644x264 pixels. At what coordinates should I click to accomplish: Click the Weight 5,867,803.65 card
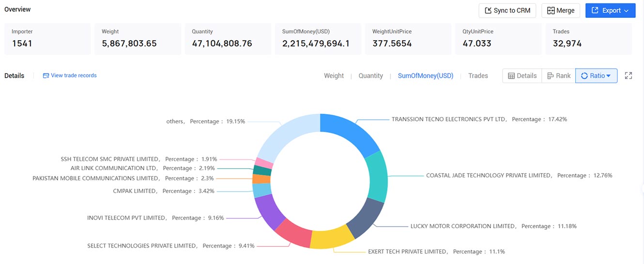[x=138, y=39]
